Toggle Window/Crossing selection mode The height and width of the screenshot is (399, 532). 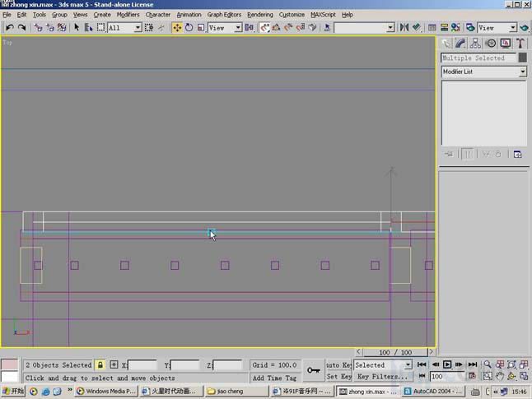149,27
